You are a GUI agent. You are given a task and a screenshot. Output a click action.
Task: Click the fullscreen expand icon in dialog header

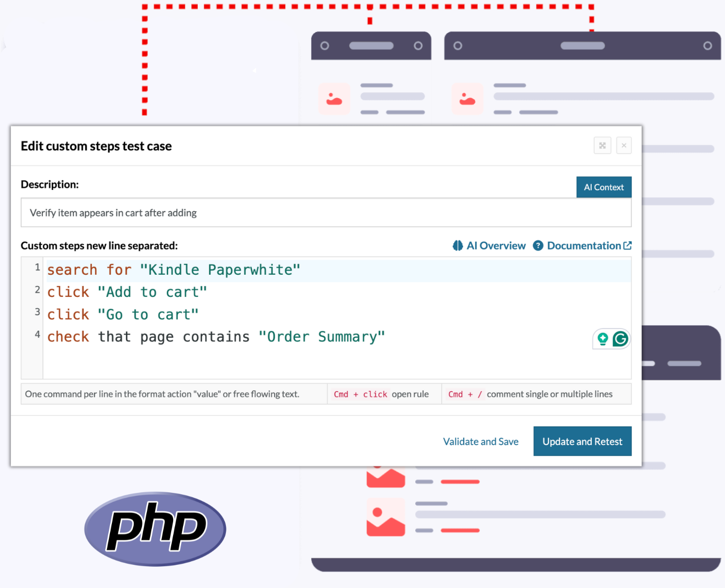[x=602, y=146]
